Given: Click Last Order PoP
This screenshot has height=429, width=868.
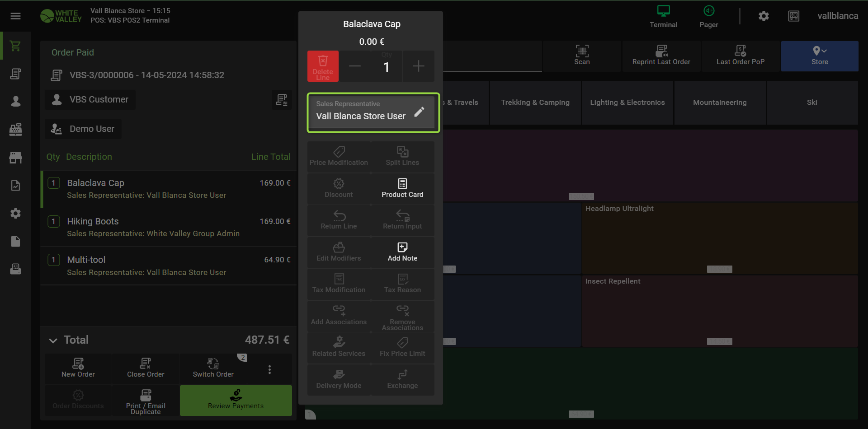Looking at the screenshot, I should tap(741, 56).
